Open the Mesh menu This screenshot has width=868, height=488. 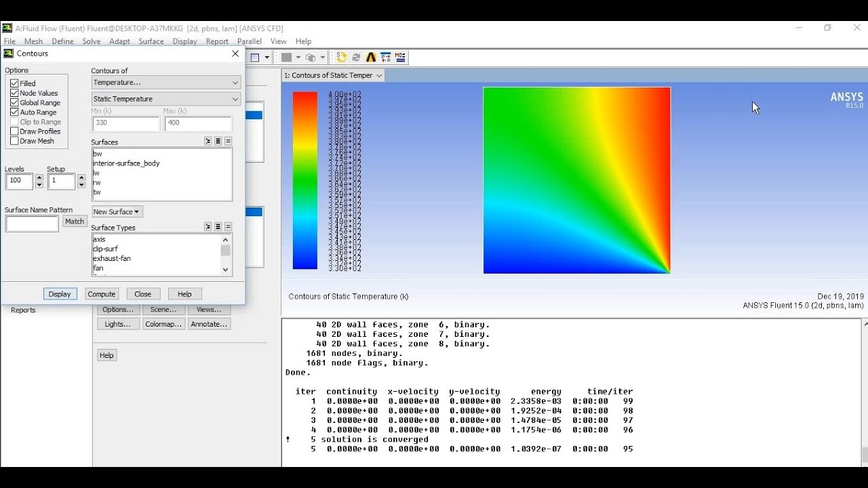pyautogui.click(x=33, y=41)
